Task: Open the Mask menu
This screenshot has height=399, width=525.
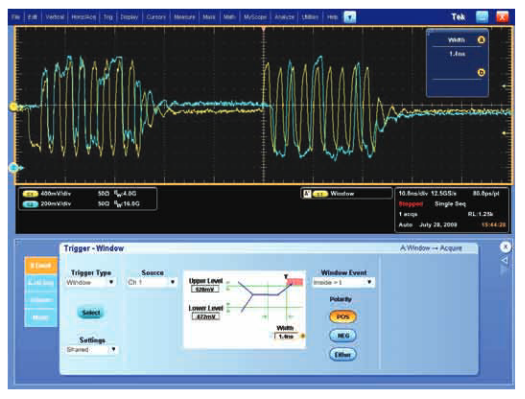Action: click(x=209, y=17)
